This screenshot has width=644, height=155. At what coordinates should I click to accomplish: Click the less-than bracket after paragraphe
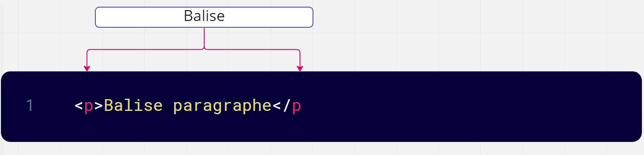click(276, 106)
